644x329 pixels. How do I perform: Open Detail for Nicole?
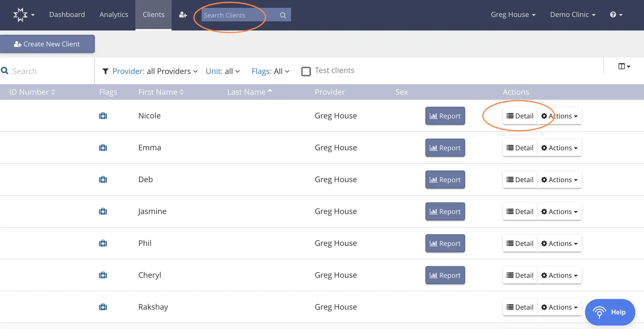[x=520, y=116]
